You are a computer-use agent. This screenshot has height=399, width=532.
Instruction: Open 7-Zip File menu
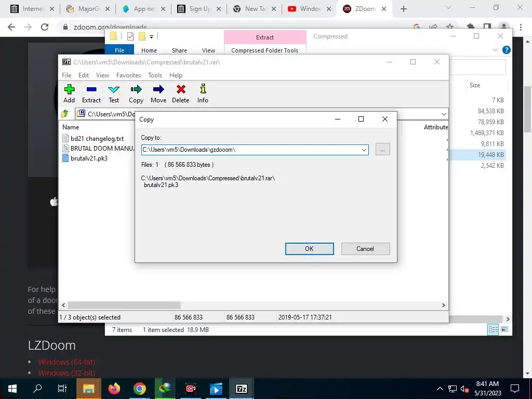point(66,75)
